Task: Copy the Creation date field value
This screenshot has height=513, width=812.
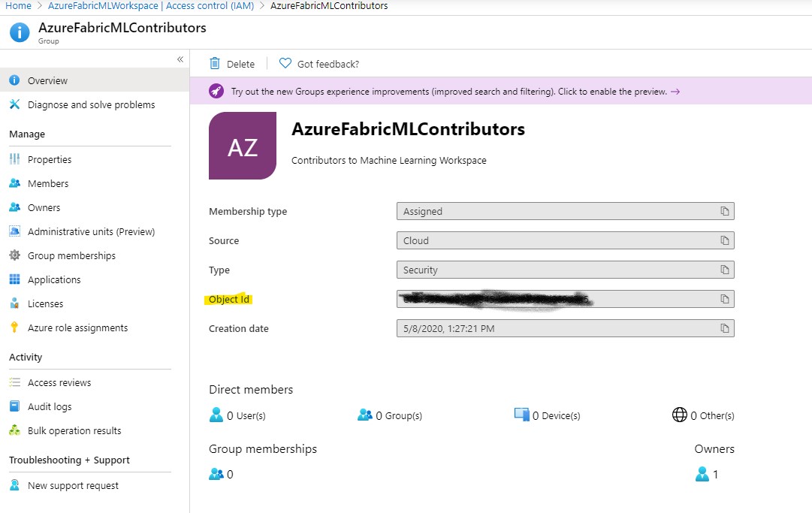Action: point(724,328)
